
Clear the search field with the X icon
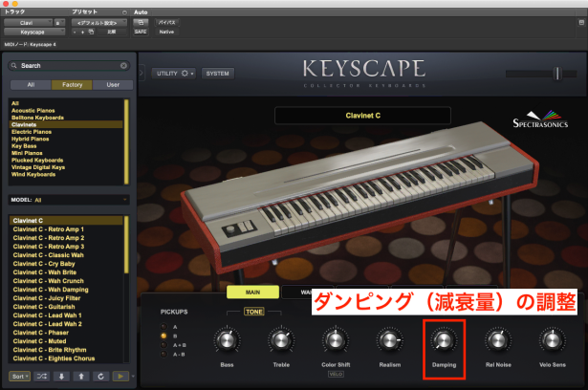pos(123,66)
